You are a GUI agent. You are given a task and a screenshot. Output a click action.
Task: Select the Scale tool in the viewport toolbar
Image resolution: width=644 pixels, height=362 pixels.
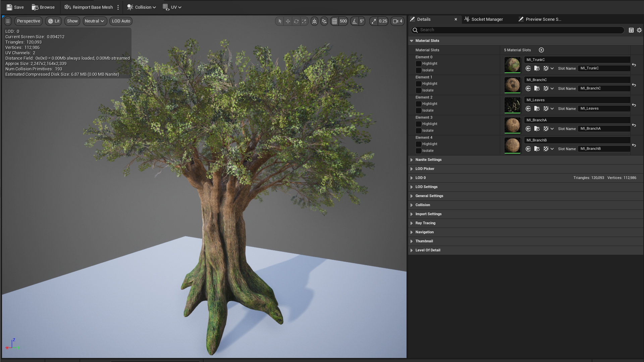[x=304, y=21]
